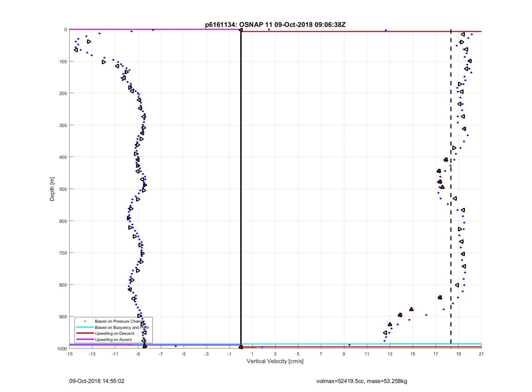The height and width of the screenshot is (392, 532).
Task: Click the y-axis tick label '200'
Action: [x=63, y=93]
